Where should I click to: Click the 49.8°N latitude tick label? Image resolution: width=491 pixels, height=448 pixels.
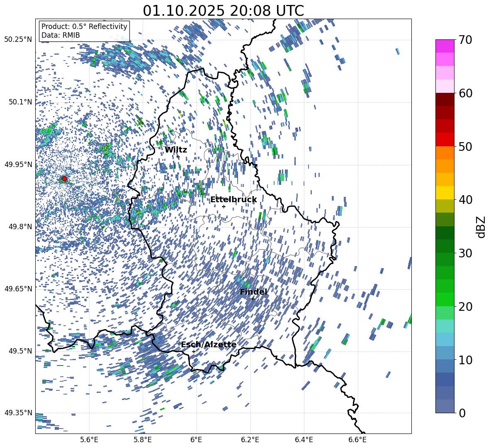point(18,227)
